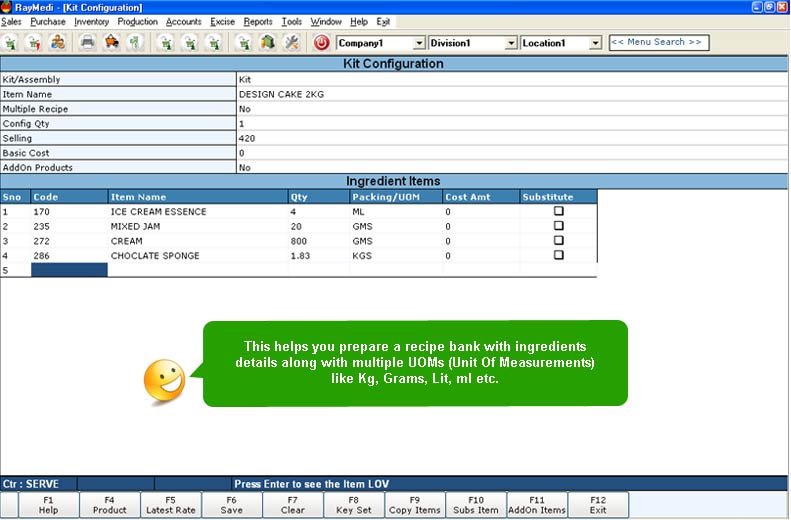
Task: Click the RayMedi application icon in title bar
Action: (x=6, y=7)
